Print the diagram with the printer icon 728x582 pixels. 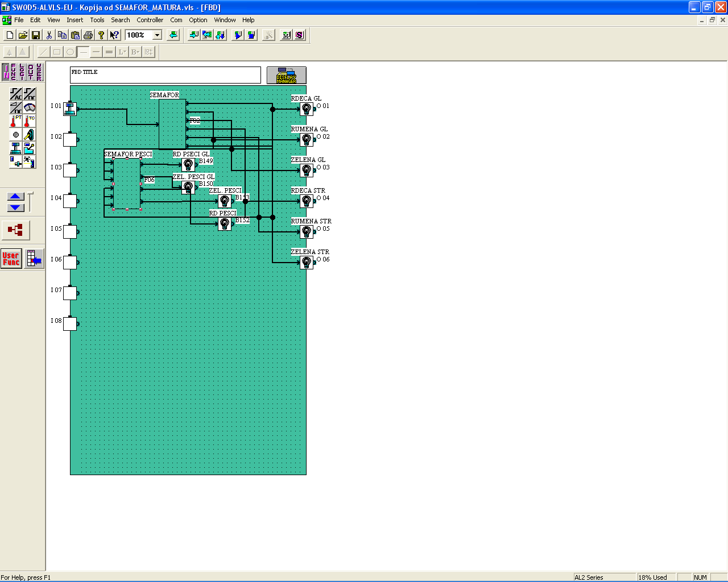[88, 35]
